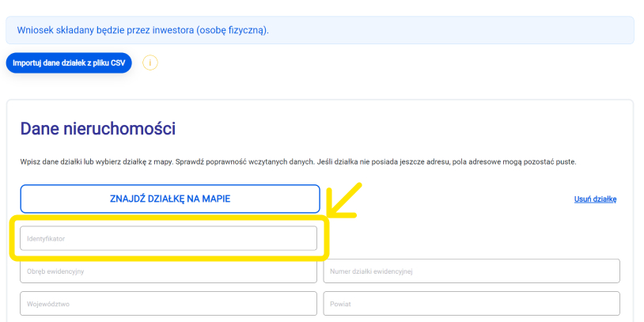Focus the Identyfikator input field
644x322 pixels.
pos(168,238)
